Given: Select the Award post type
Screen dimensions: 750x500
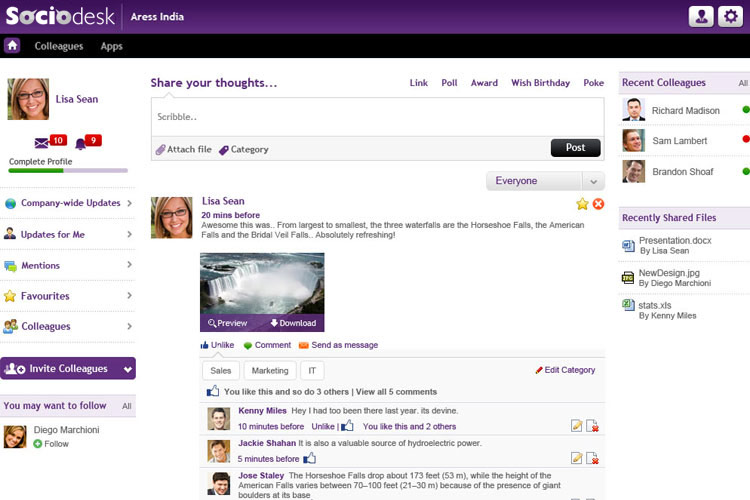Looking at the screenshot, I should click(484, 83).
